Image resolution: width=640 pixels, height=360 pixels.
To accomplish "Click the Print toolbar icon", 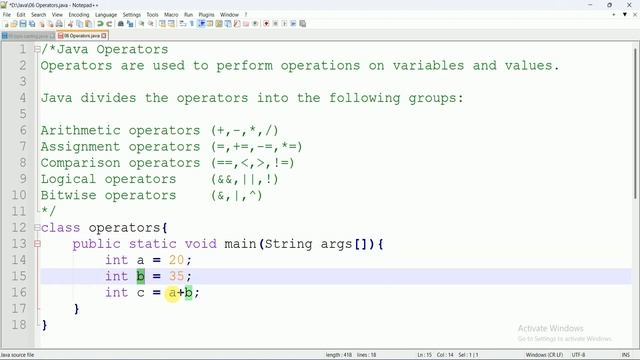I will pyautogui.click(x=59, y=24).
